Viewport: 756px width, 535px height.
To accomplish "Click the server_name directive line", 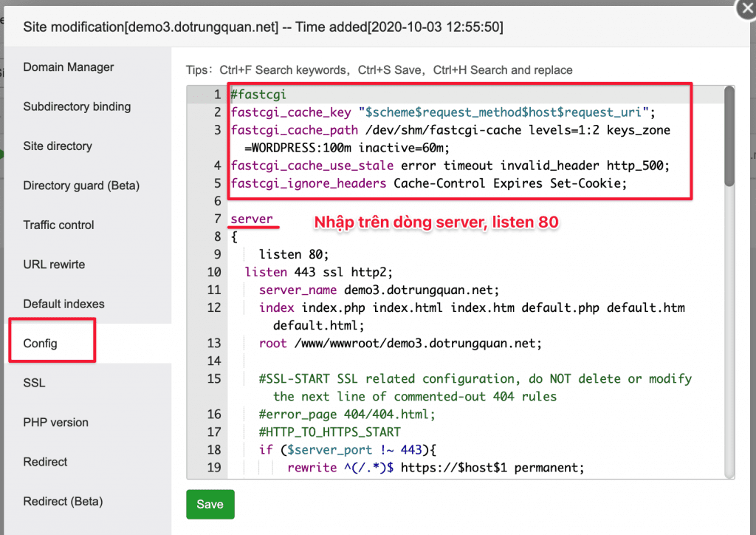I will pos(379,290).
